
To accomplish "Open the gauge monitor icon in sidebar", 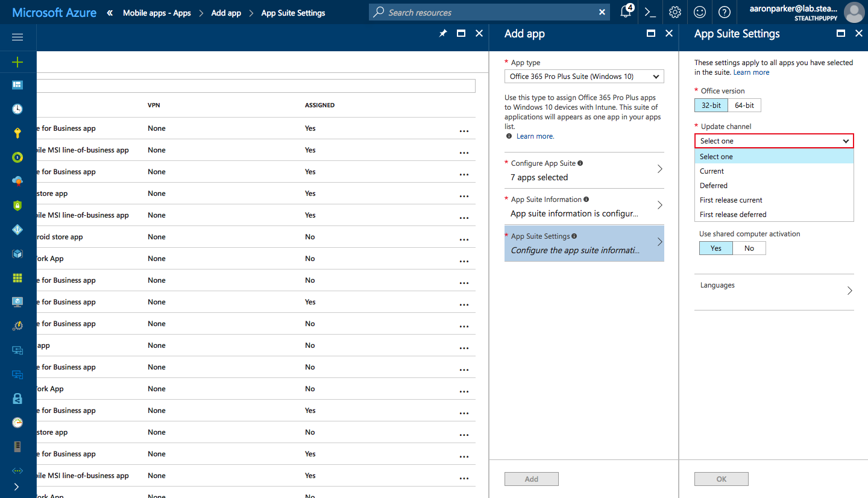I will [x=17, y=423].
